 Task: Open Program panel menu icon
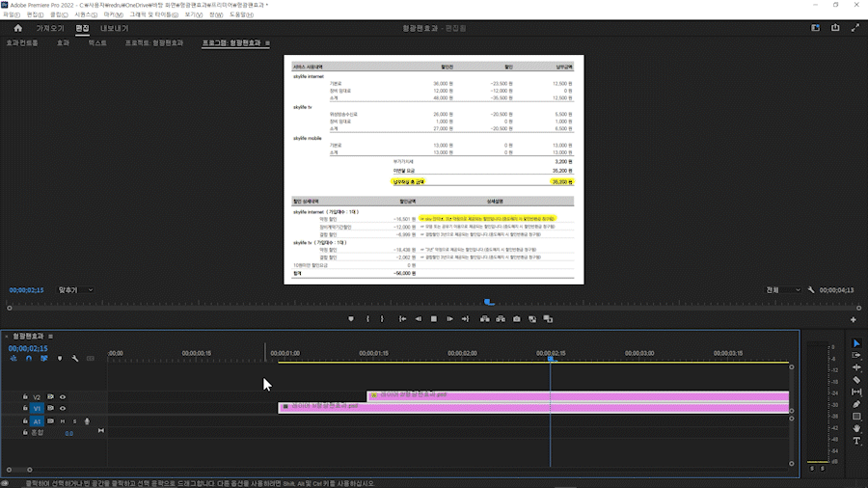coord(267,43)
